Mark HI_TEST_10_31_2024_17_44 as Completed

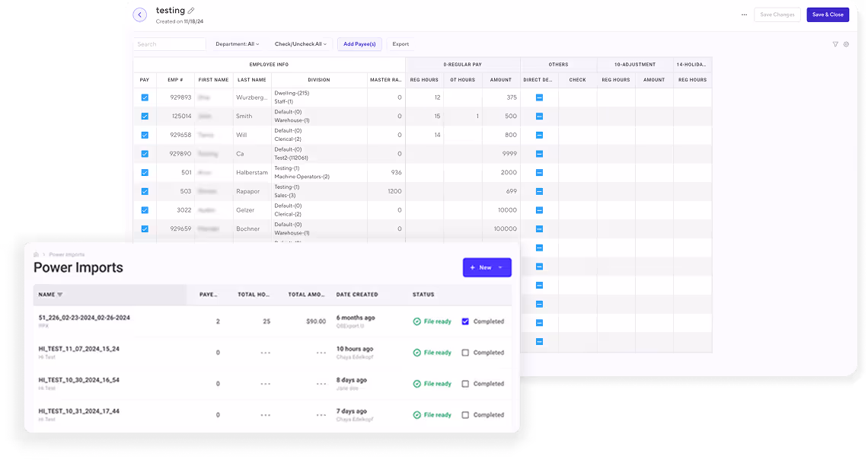click(465, 414)
